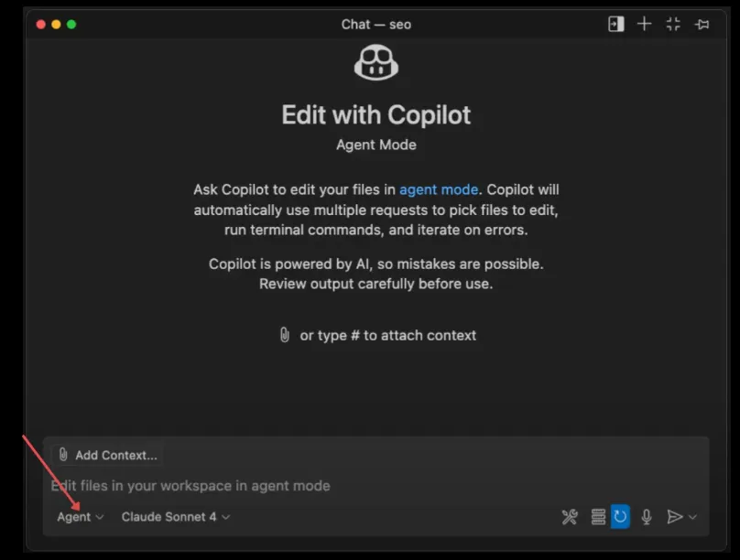The image size is (740, 560).
Task: Click the attach context paperclip icon
Action: click(62, 454)
